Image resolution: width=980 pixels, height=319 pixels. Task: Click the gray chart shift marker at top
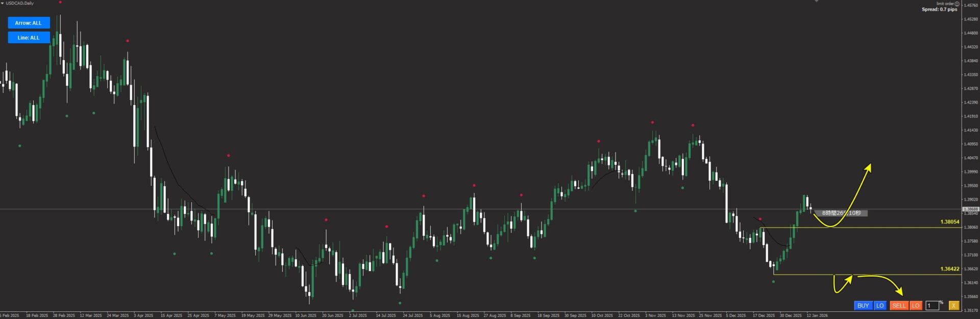tap(816, 2)
